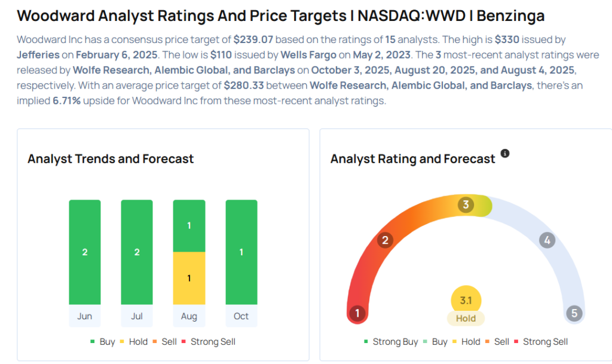Screen dimensions: 612x364
Task: Click gauge marker number 1
Action: pyautogui.click(x=357, y=313)
